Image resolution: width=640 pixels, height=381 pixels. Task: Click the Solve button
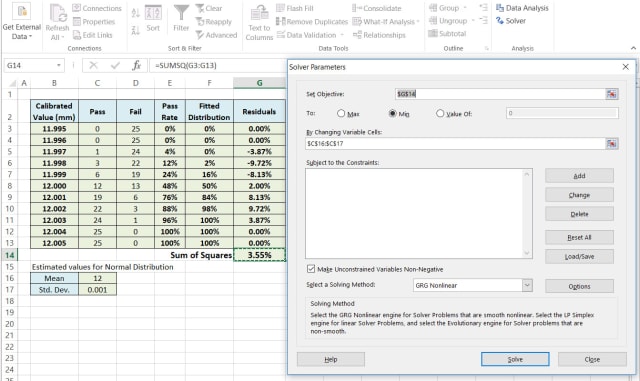click(515, 359)
